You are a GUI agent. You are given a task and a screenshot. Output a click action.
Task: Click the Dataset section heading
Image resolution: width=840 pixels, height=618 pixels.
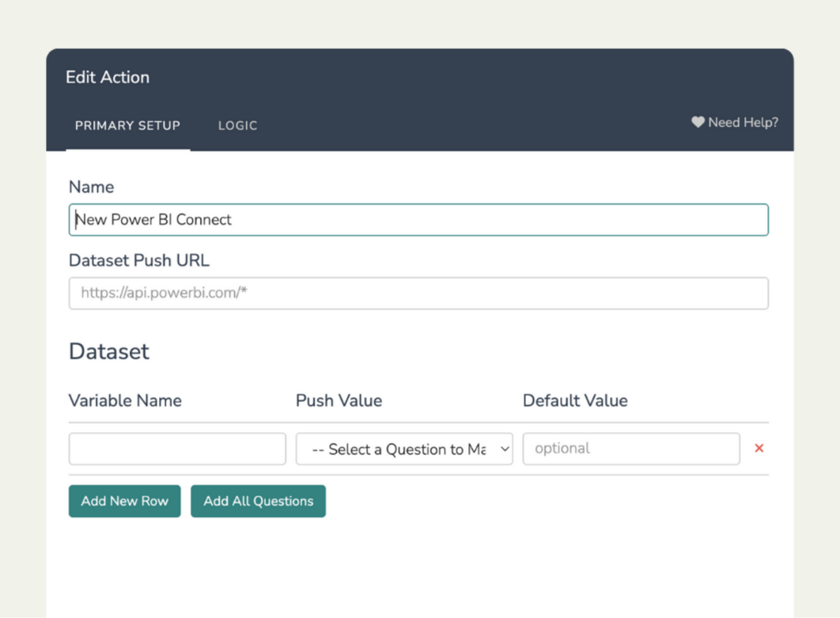click(109, 351)
